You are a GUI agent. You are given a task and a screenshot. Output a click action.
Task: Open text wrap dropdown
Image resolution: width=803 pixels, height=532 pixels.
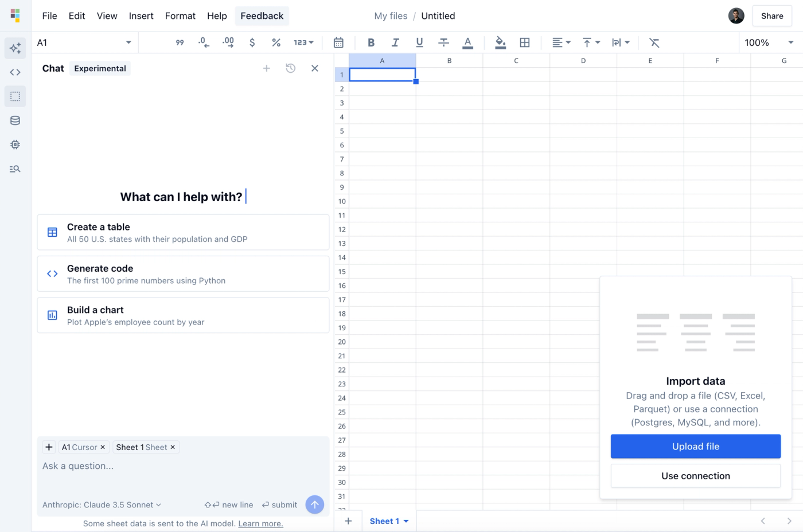tap(621, 42)
